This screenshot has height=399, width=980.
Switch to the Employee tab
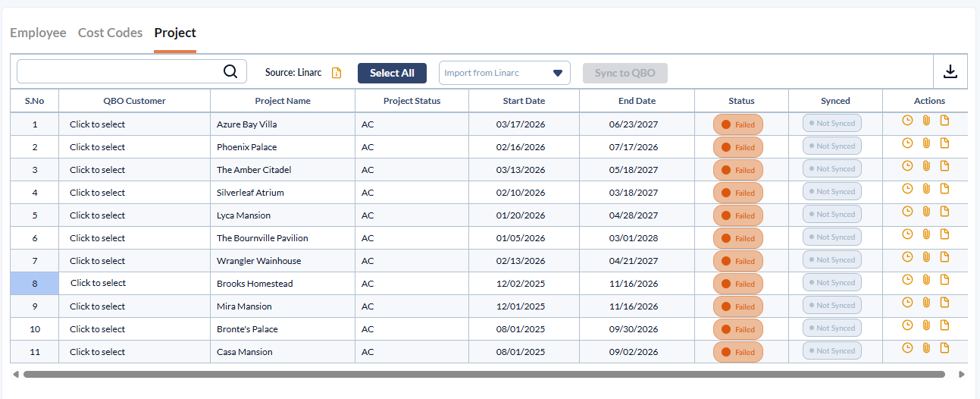pyautogui.click(x=38, y=33)
